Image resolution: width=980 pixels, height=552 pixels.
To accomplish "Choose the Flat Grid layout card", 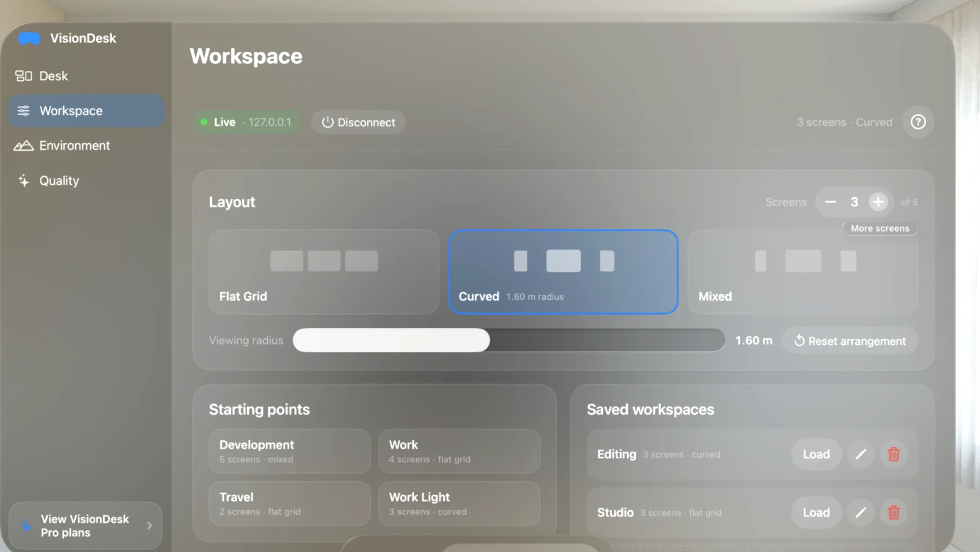I will [324, 272].
